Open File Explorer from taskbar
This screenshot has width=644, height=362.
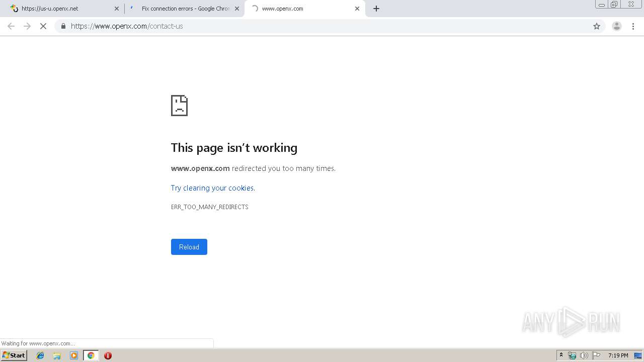(57, 355)
